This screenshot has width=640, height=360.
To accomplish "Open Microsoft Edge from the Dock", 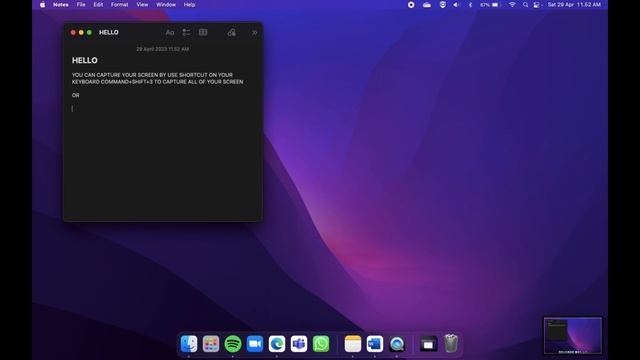I will 277,344.
